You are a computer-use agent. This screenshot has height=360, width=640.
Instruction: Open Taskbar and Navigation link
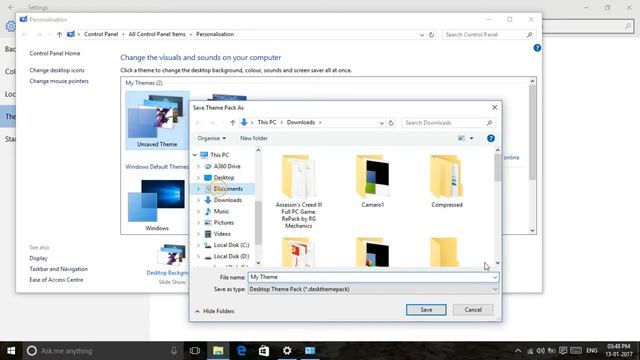pyautogui.click(x=58, y=269)
